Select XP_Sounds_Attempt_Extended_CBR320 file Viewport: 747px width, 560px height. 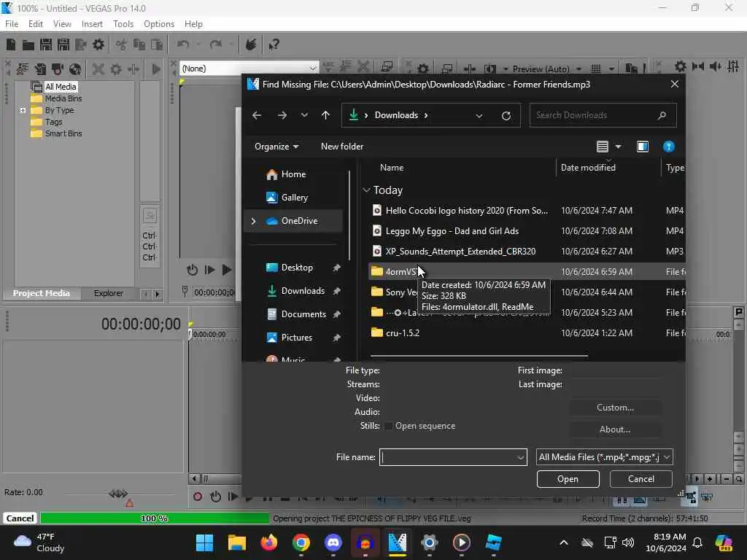527,252
